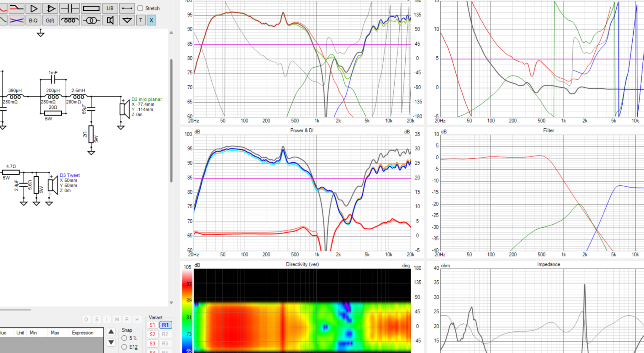The width and height of the screenshot is (644, 353).
Task: Click the Impedance chart title
Action: 548,264
